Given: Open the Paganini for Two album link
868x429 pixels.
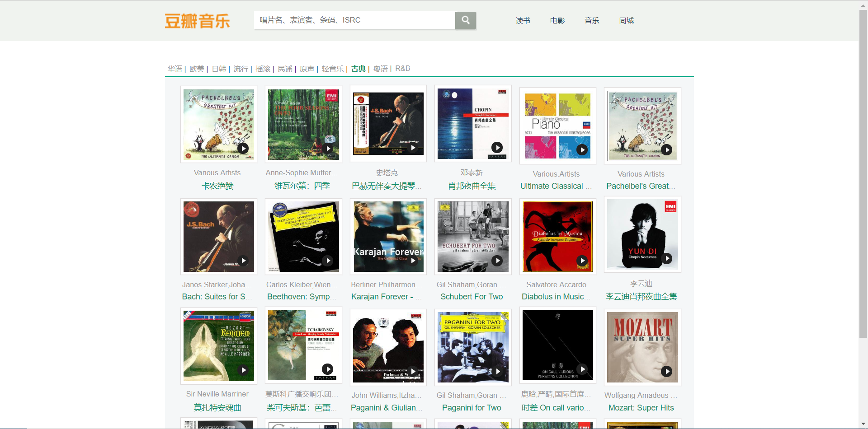Looking at the screenshot, I should click(x=472, y=408).
